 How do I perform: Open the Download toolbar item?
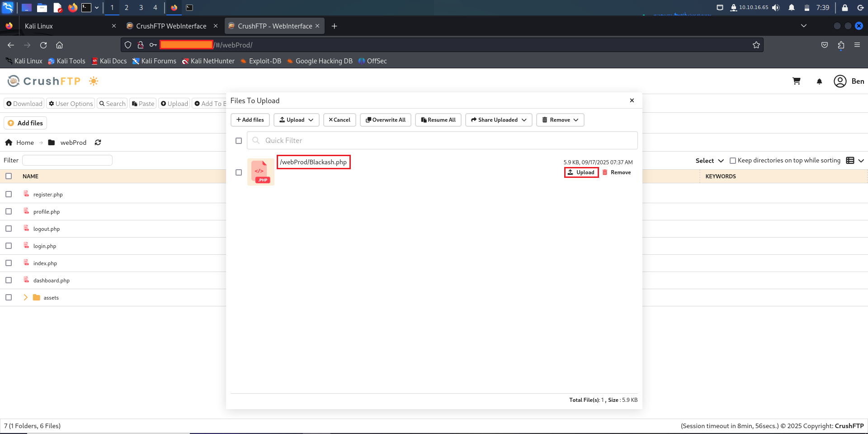point(24,104)
